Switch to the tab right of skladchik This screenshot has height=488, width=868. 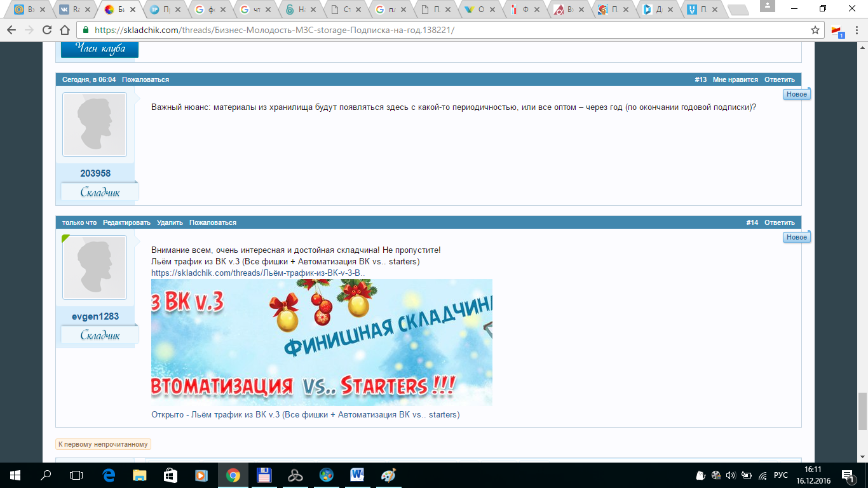coord(165,10)
